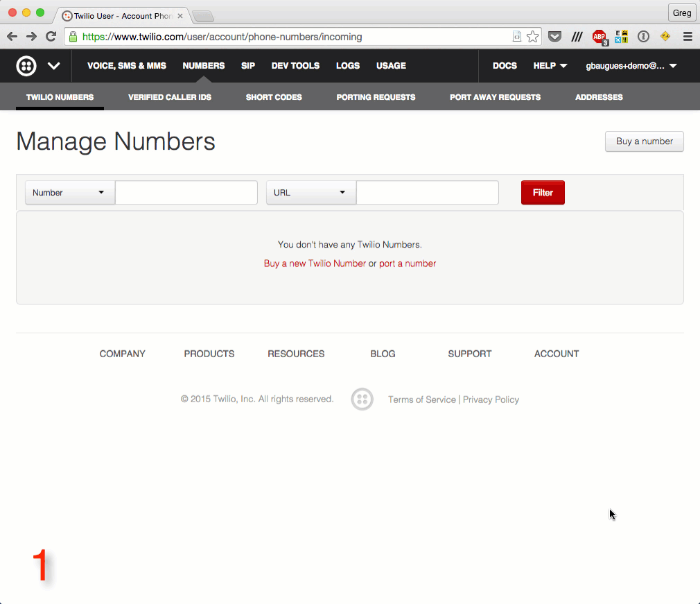Open the Chrome hamburger menu
The image size is (700, 604).
688,37
